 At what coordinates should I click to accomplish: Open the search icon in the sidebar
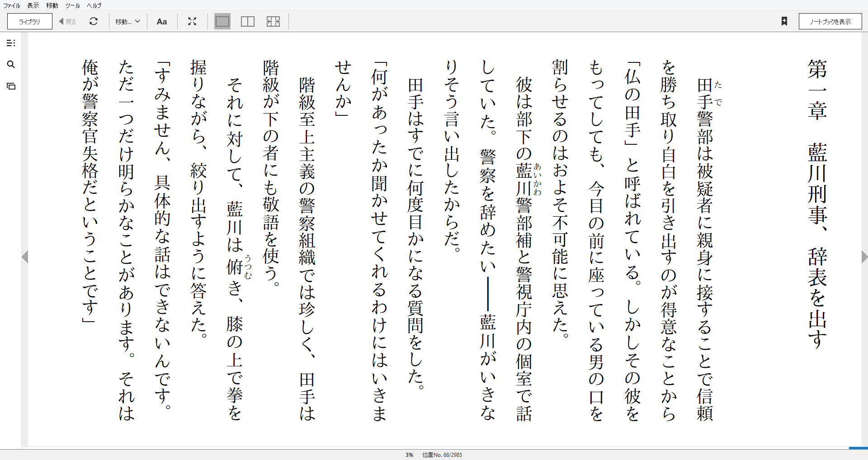point(11,64)
